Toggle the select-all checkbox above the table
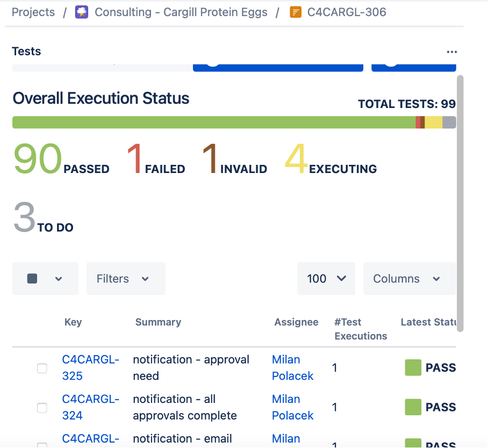 click(x=32, y=279)
